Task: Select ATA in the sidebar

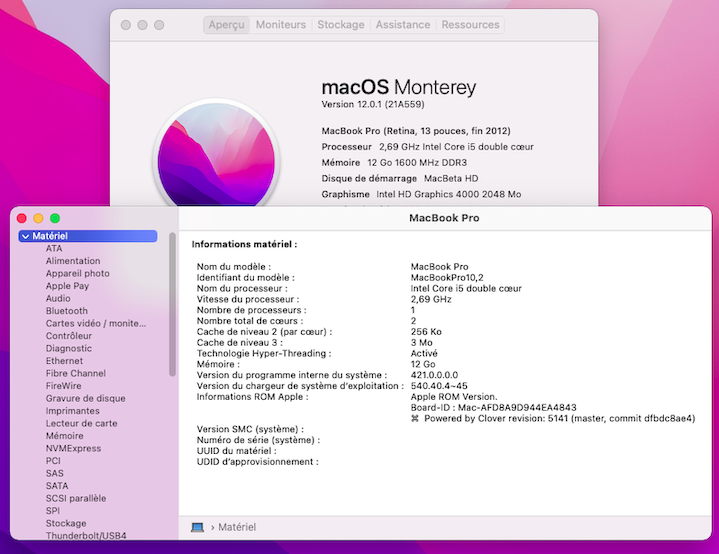Action: (x=54, y=249)
